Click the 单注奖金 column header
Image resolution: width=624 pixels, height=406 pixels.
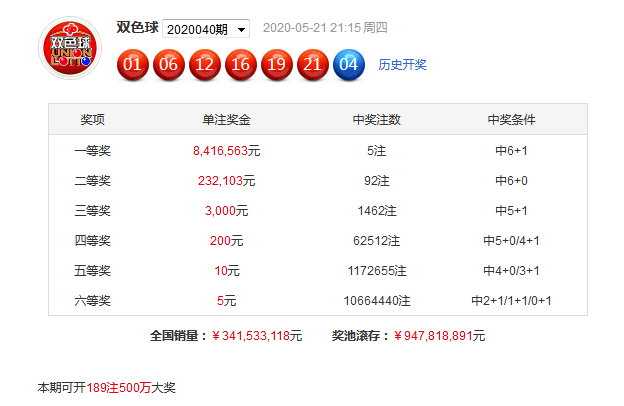pos(226,119)
